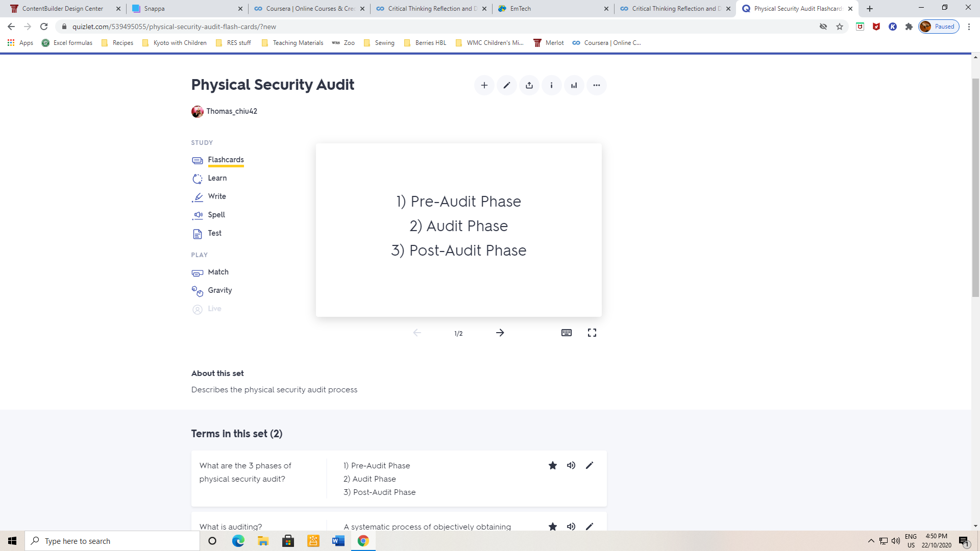Click the info icon in the header
The height and width of the screenshot is (551, 980).
(x=551, y=85)
